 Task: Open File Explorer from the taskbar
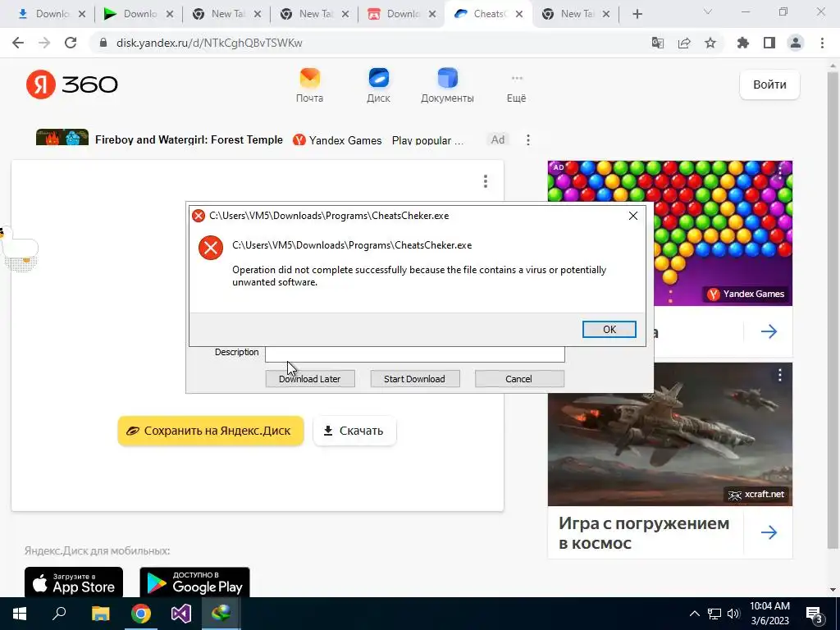point(100,614)
